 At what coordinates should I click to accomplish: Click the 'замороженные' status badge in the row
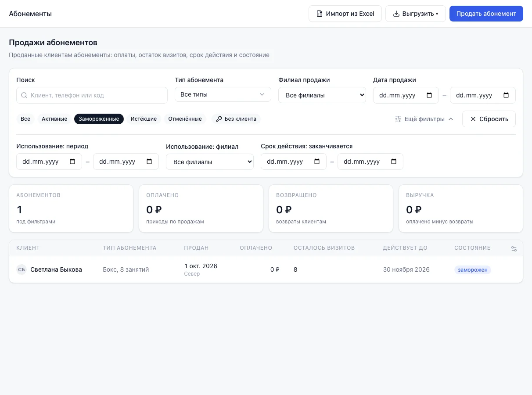[x=473, y=270]
